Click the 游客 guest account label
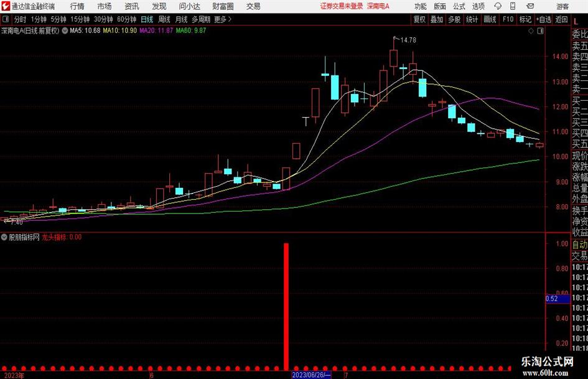588x379 pixels. [562, 6]
